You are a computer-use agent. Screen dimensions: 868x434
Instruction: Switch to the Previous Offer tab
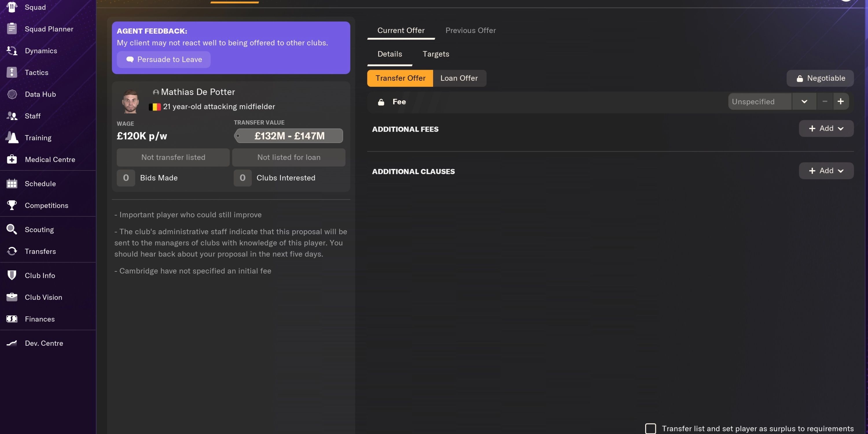tap(470, 30)
